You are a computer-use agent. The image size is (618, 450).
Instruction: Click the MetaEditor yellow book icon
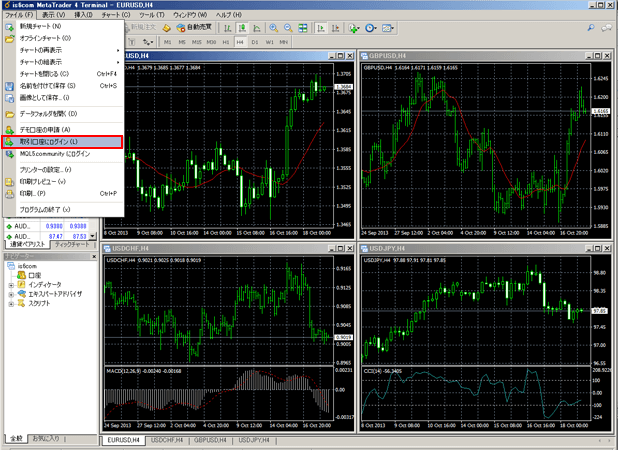point(167,28)
